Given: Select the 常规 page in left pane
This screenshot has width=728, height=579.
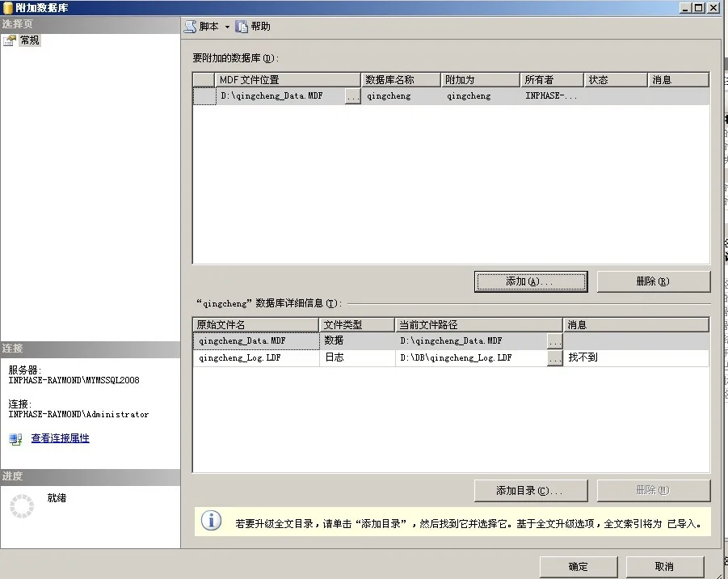Looking at the screenshot, I should click(x=29, y=40).
